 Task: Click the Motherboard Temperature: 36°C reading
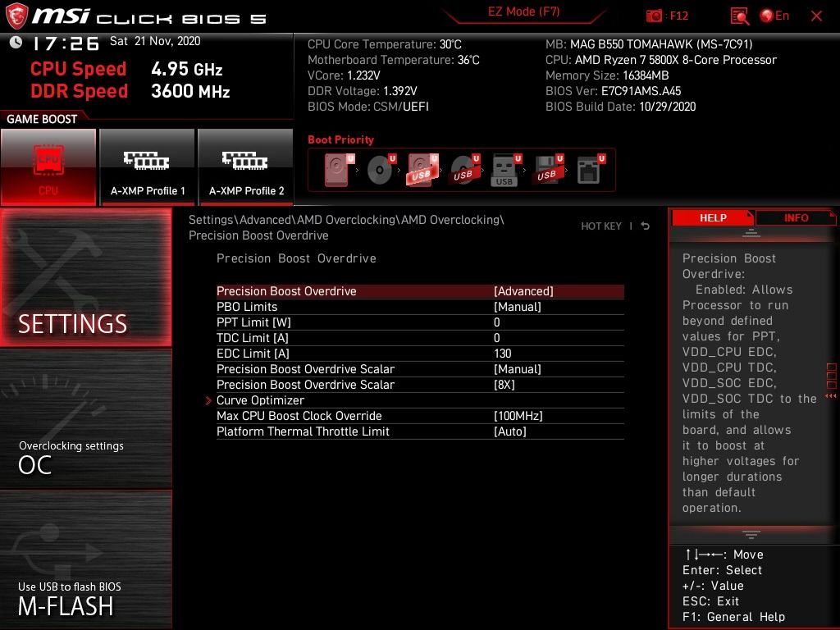pyautogui.click(x=394, y=59)
